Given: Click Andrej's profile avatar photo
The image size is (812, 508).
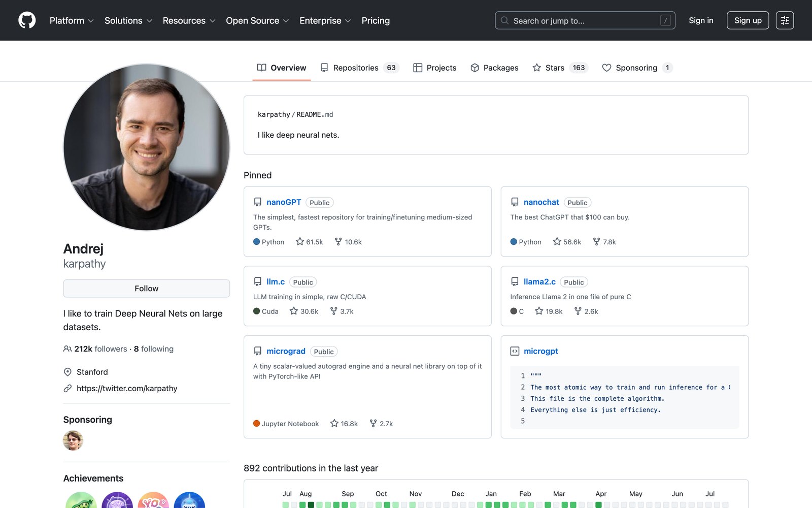Looking at the screenshot, I should (x=147, y=147).
